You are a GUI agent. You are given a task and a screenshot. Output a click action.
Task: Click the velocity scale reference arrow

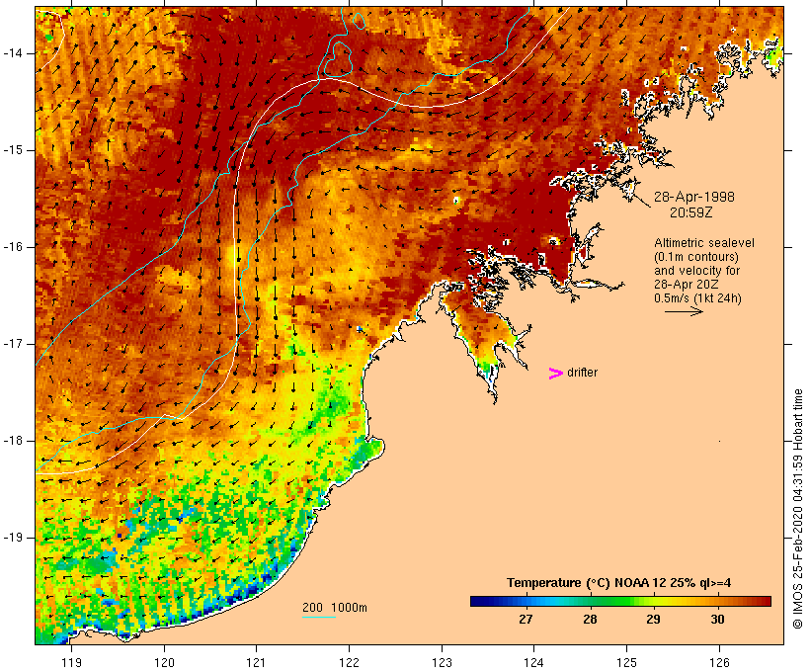684,311
